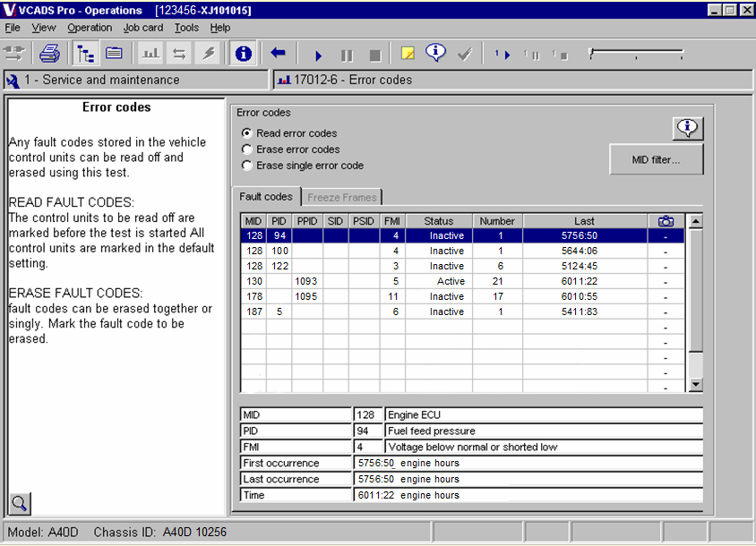
Task: Open the Operation menu
Action: pyautogui.click(x=90, y=28)
